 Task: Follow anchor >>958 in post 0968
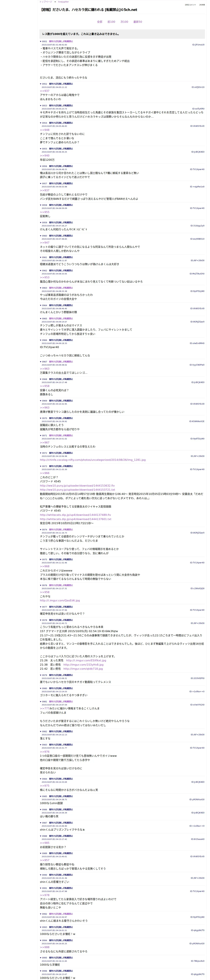pyautogui.click(x=45, y=386)
